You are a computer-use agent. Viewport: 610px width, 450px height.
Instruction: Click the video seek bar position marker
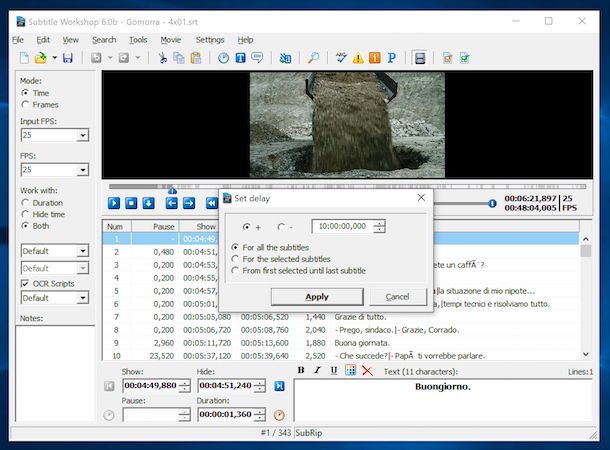[x=172, y=191]
